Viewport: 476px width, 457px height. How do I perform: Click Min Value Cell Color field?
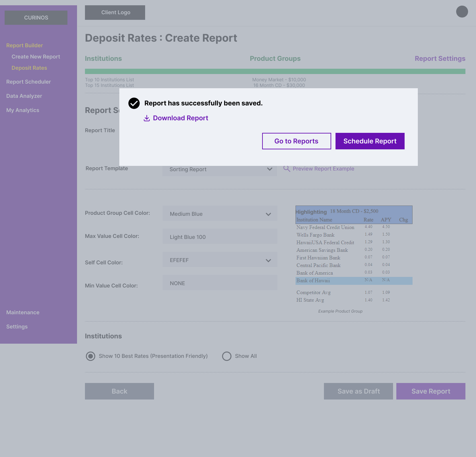(220, 283)
